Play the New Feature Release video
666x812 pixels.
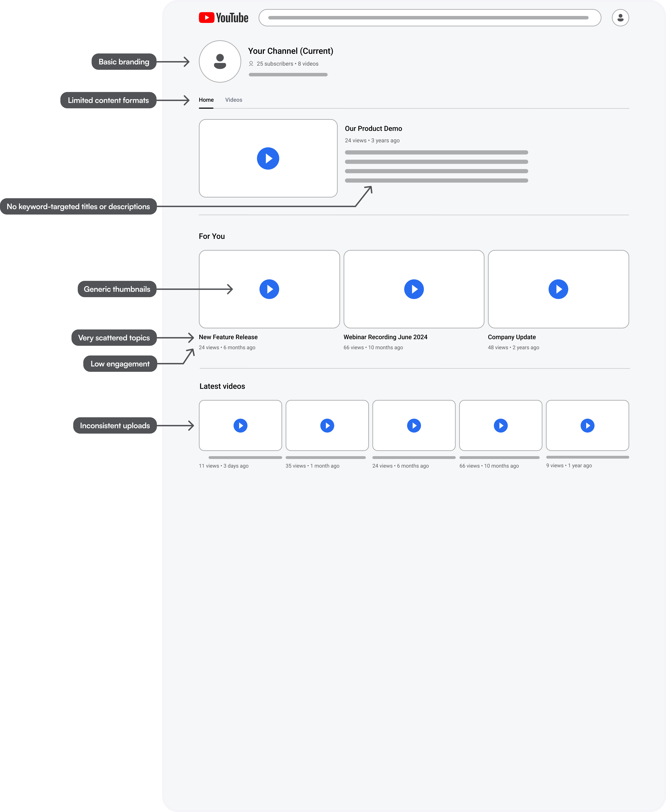[x=269, y=289]
